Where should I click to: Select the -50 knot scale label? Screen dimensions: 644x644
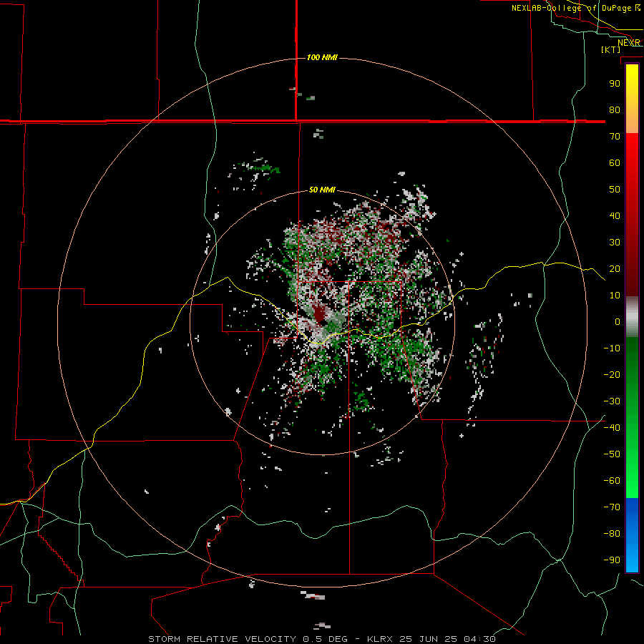(x=612, y=454)
